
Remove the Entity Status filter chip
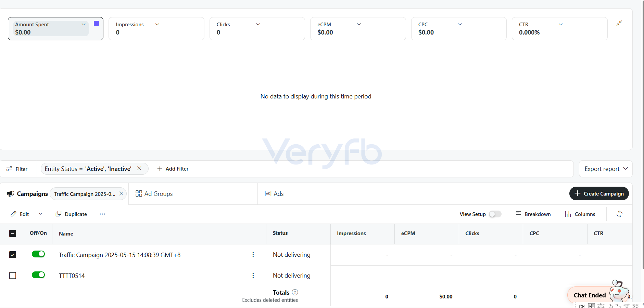139,168
